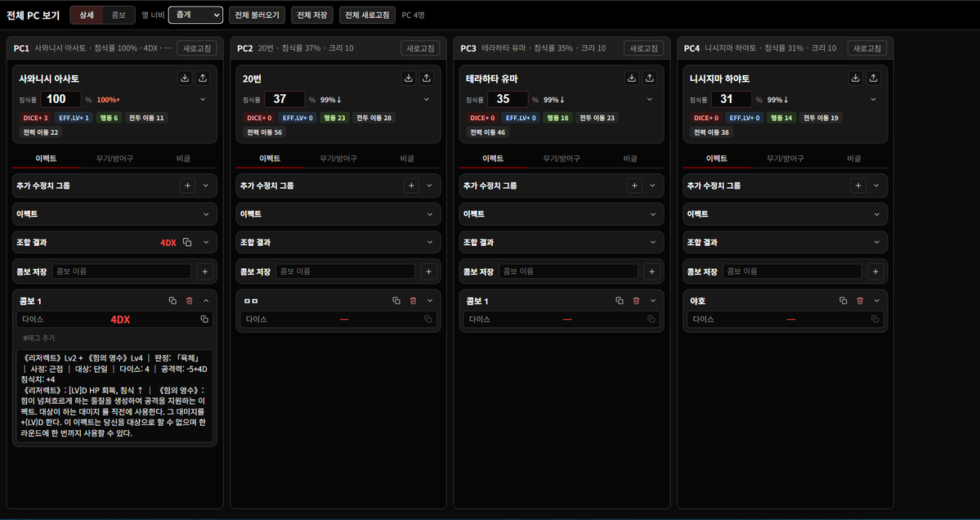Viewport: 980px width, 520px height.
Task: Open the 무기/방어구 tab in PC1
Action: (x=114, y=159)
